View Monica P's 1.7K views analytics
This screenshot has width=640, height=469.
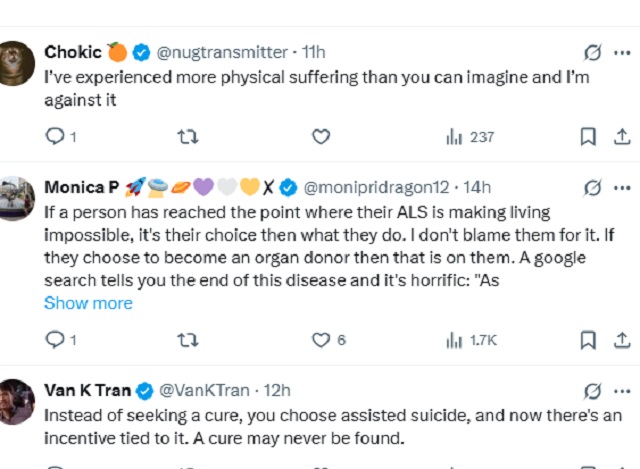(x=470, y=340)
